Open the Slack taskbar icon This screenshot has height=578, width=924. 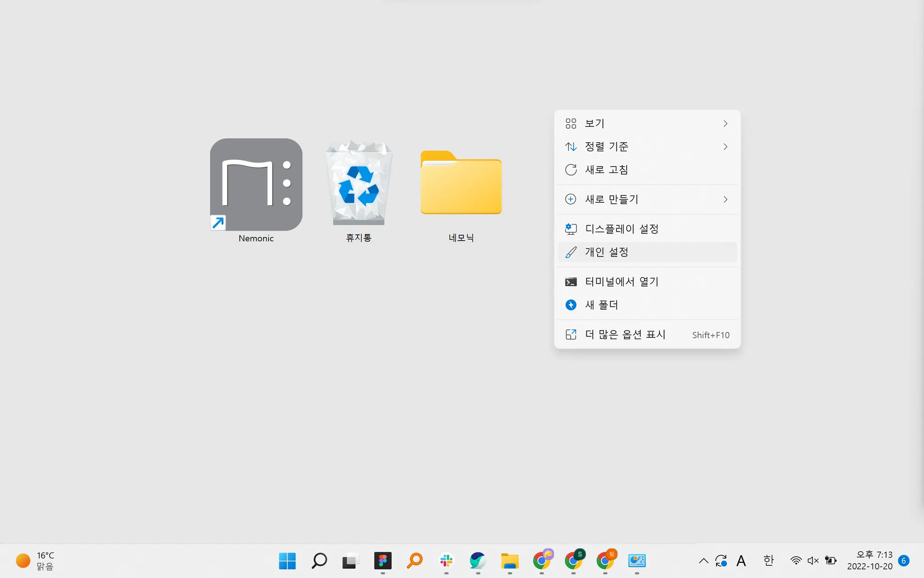[x=446, y=561]
